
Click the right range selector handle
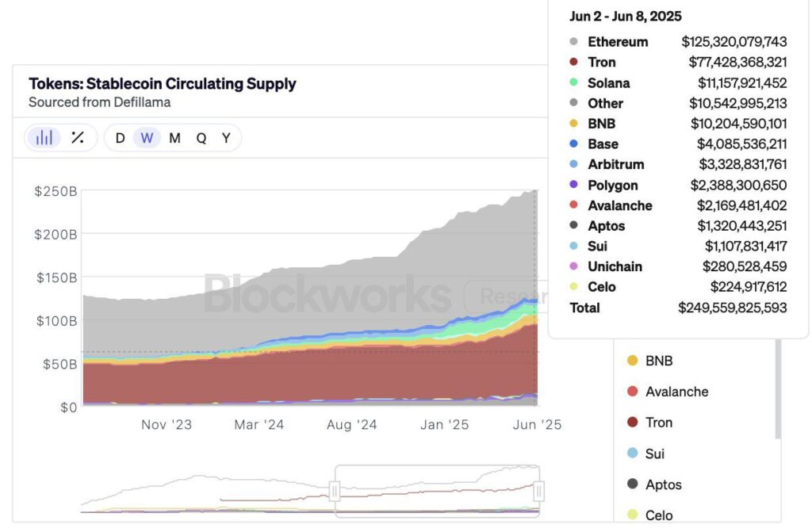click(x=538, y=492)
